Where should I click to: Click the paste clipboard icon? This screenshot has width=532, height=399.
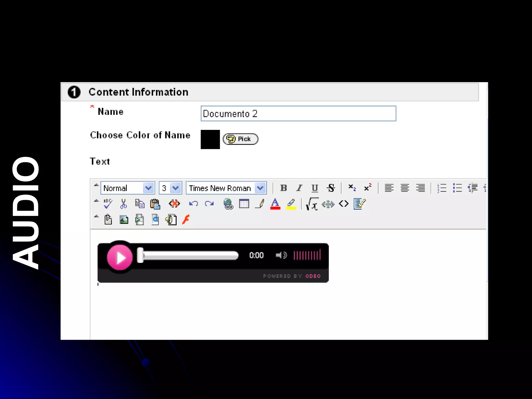[x=155, y=204]
